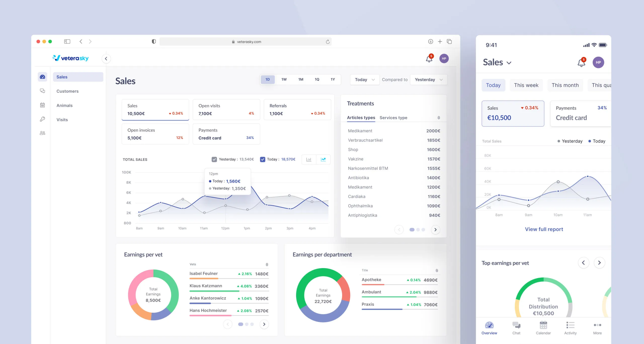Select the chat bubbles icon in the sidebar
The height and width of the screenshot is (344, 644).
tap(42, 91)
